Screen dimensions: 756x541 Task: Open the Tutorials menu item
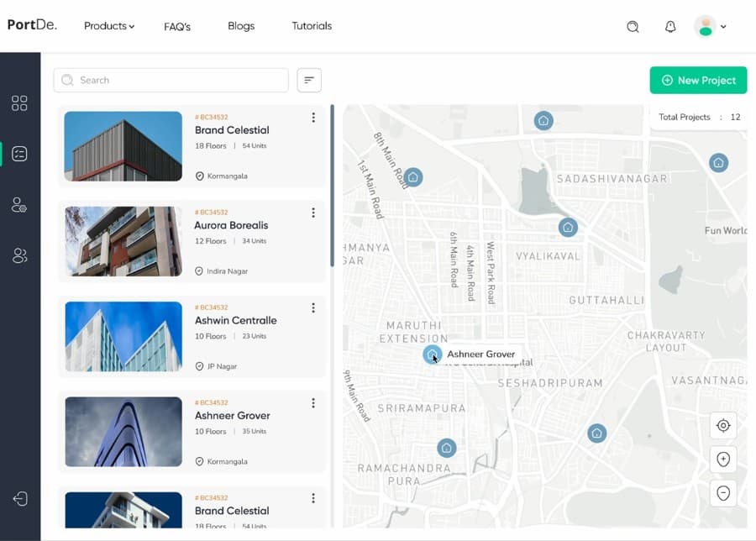tap(312, 26)
